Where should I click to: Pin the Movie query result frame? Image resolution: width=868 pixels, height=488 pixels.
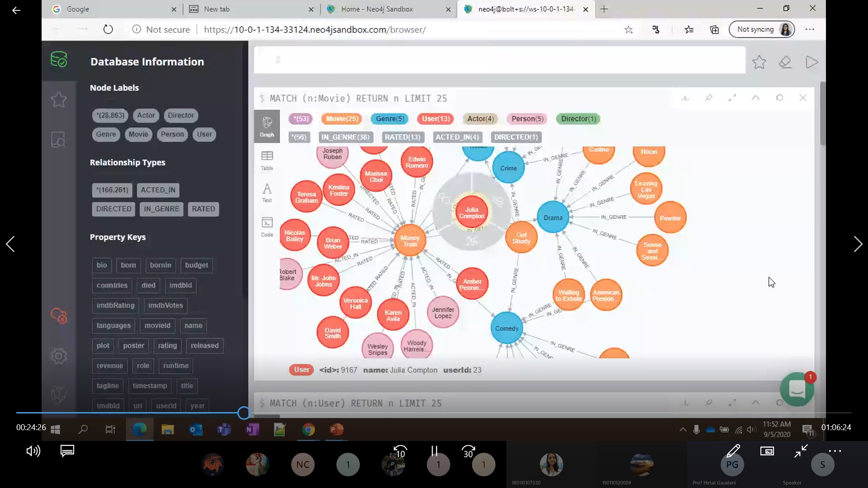[x=708, y=98]
